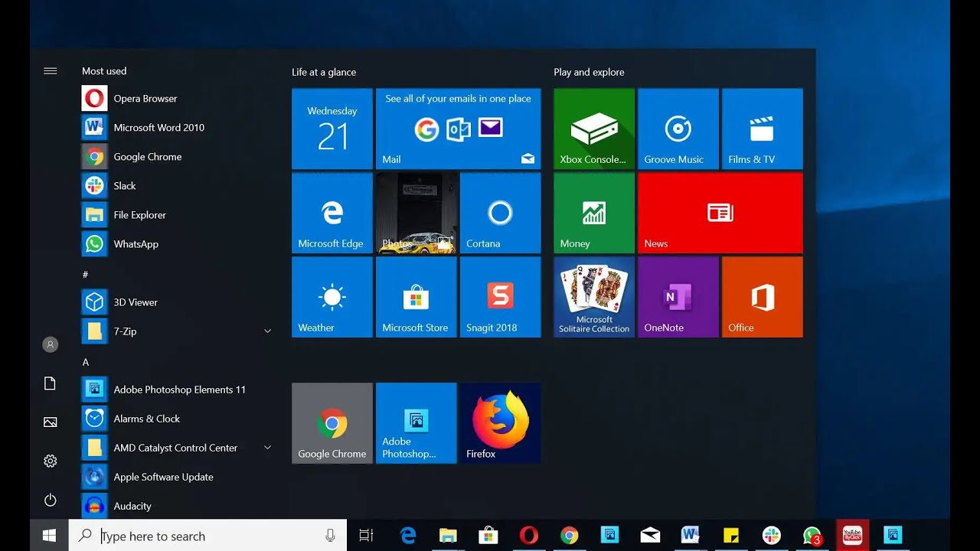
Task: Open File Explorer on the taskbar
Action: pos(448,536)
